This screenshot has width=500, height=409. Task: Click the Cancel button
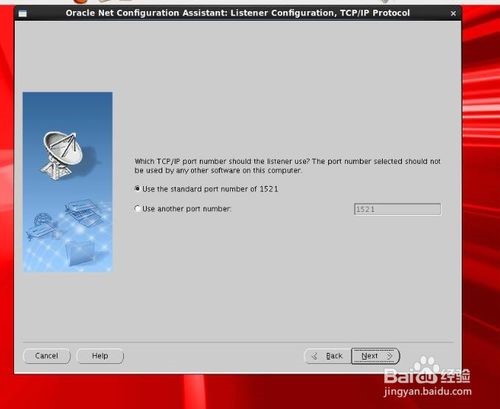[47, 356]
